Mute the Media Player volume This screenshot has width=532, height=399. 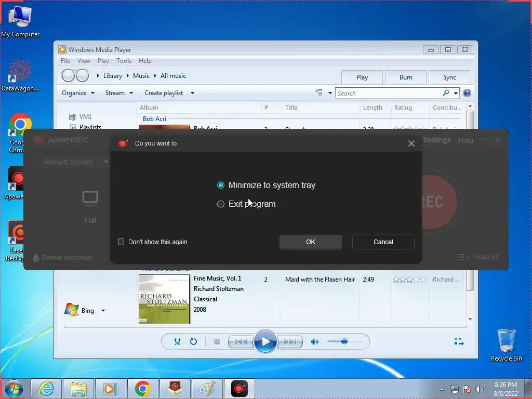click(x=314, y=342)
